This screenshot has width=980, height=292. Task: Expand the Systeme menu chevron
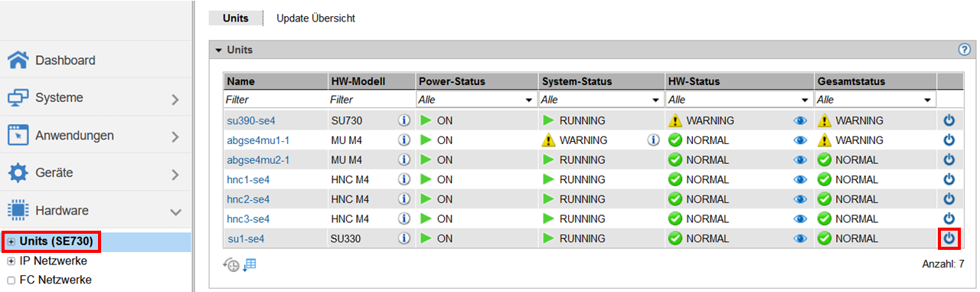click(x=175, y=99)
